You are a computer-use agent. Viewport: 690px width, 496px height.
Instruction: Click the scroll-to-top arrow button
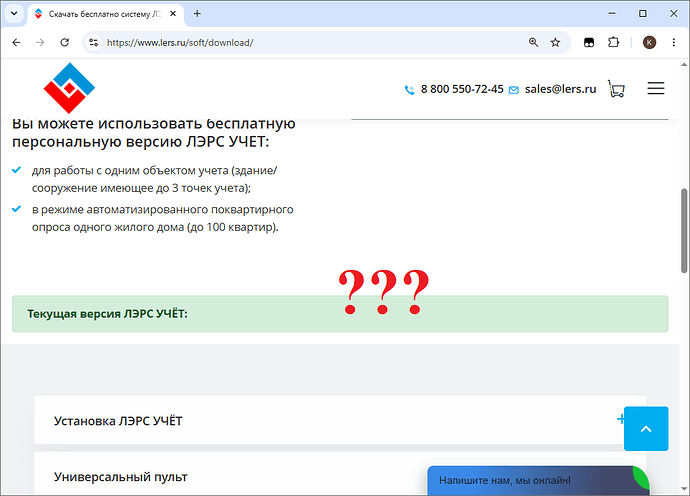point(646,429)
